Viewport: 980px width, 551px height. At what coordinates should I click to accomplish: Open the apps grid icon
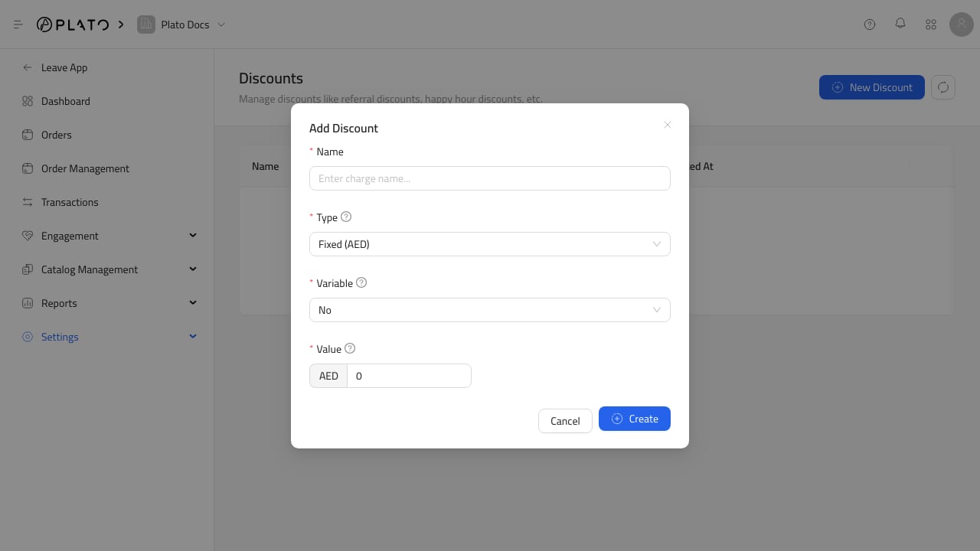[931, 24]
